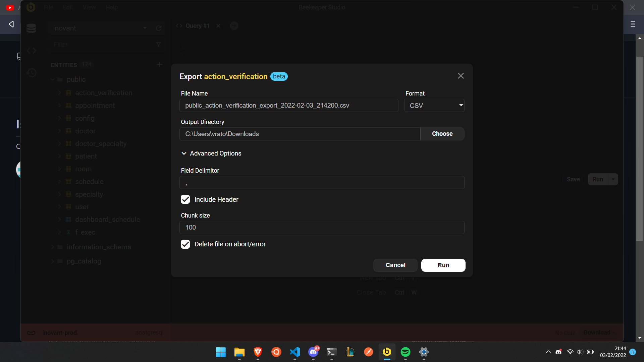
Task: Click the Chunk size field
Action: (322, 227)
